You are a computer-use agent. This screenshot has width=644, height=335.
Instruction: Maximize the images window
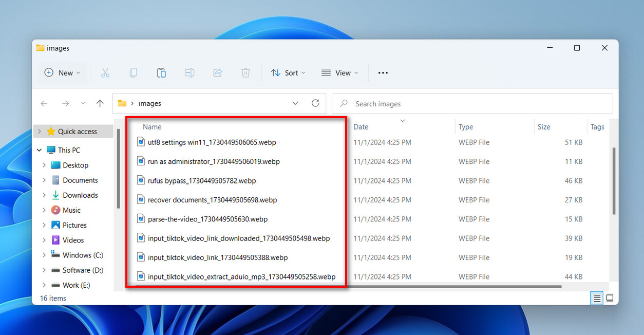pos(577,48)
